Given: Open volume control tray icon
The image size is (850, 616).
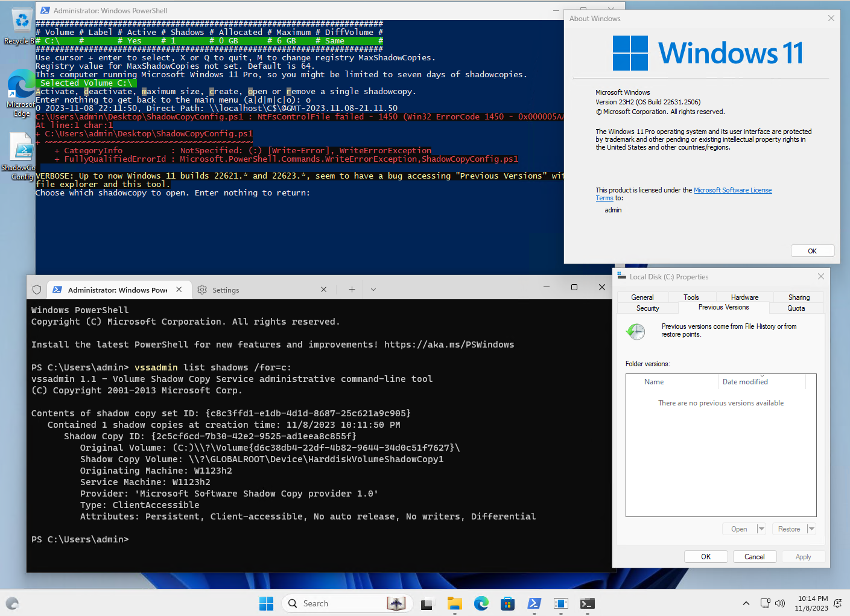Looking at the screenshot, I should tap(780, 603).
